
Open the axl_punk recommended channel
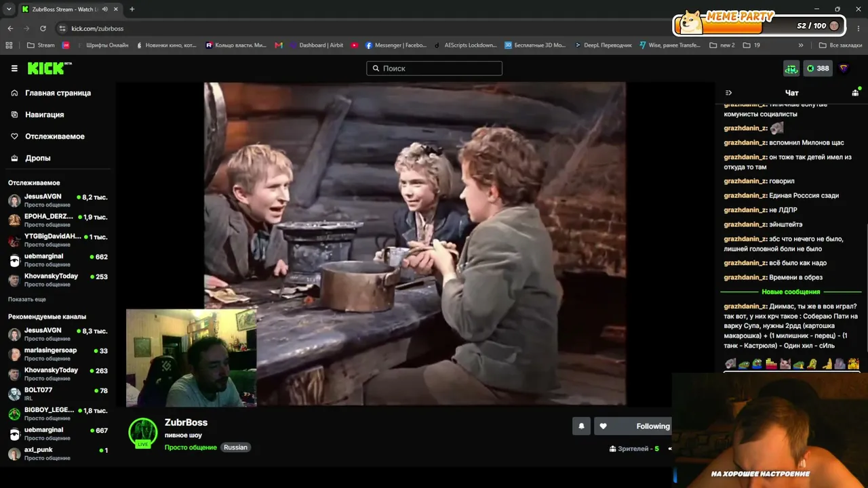(58, 453)
